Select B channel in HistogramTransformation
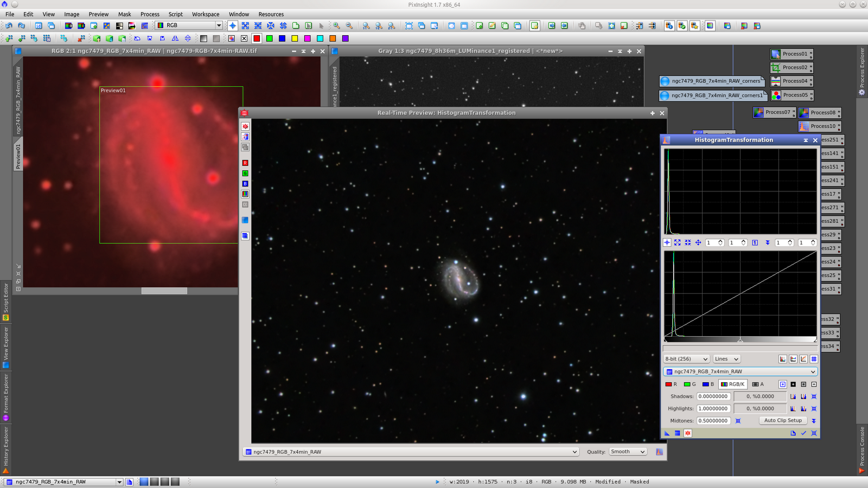The width and height of the screenshot is (868, 488). (x=709, y=384)
